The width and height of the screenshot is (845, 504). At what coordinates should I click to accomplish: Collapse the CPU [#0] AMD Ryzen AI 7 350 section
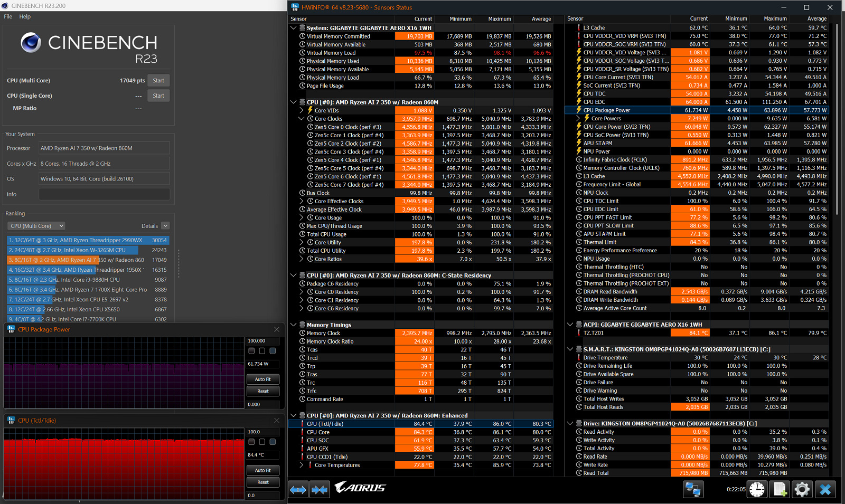click(x=294, y=102)
